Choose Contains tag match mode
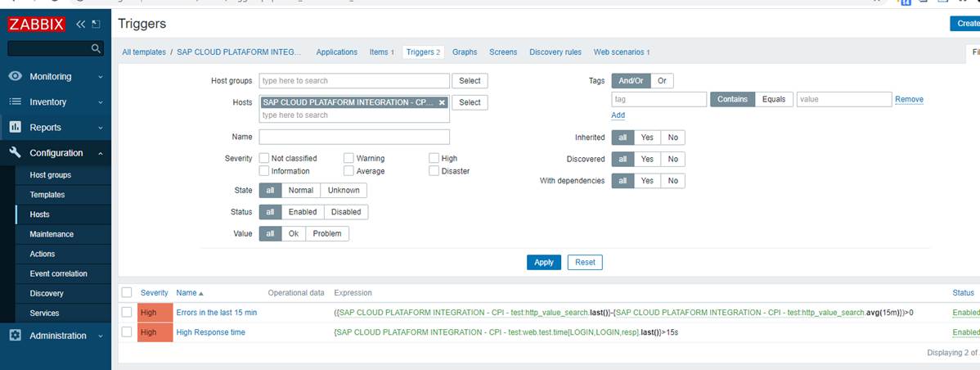Screen dimensions: 980x370 click(732, 99)
